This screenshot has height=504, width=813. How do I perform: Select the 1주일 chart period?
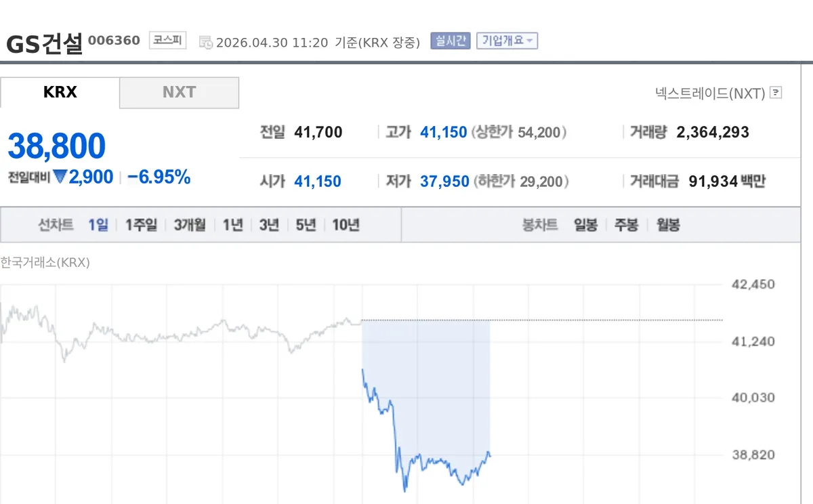pyautogui.click(x=141, y=224)
